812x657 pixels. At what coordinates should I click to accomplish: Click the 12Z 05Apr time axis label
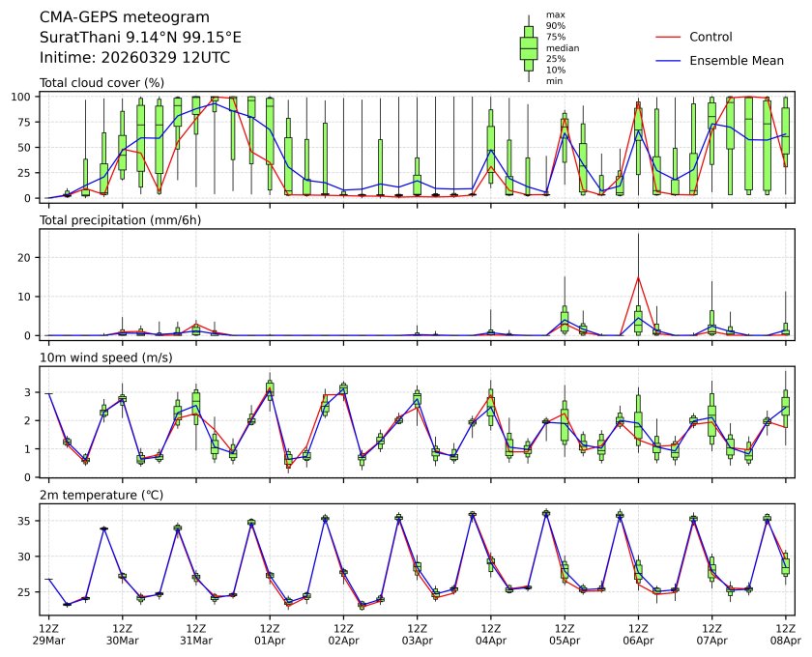pos(565,633)
